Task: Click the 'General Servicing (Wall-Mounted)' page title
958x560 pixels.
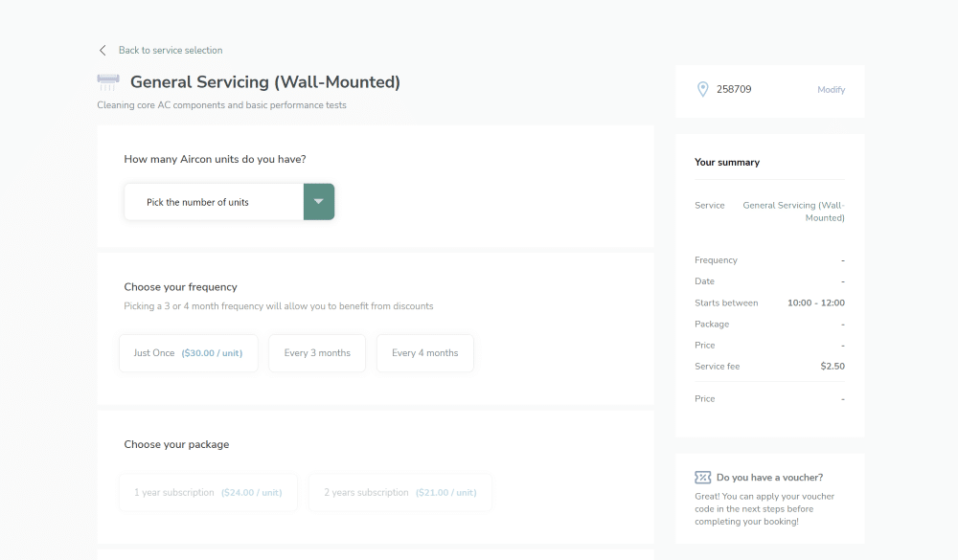Action: click(265, 82)
